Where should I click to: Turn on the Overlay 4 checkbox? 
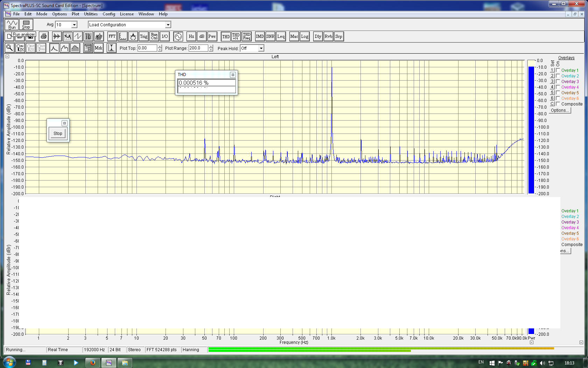[x=558, y=87]
